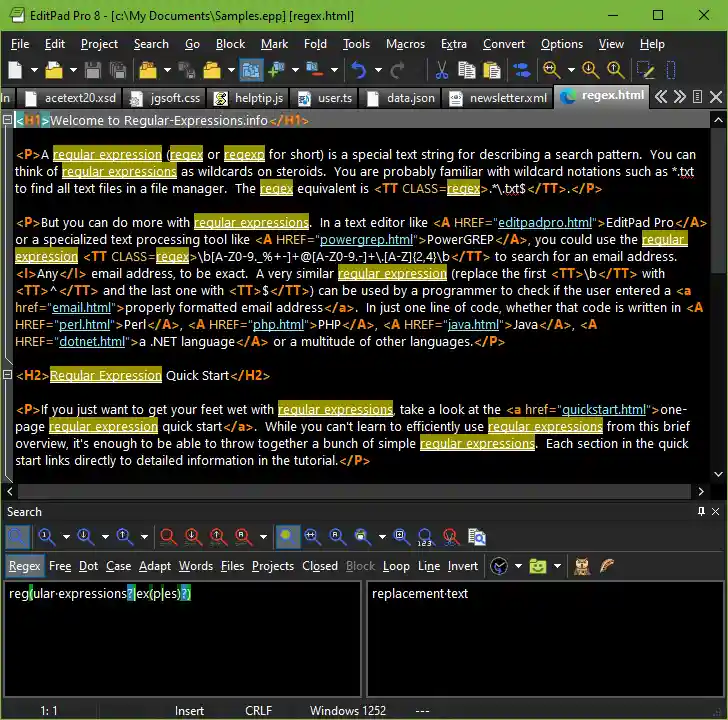
Task: Toggle the Regex search option
Action: point(25,566)
